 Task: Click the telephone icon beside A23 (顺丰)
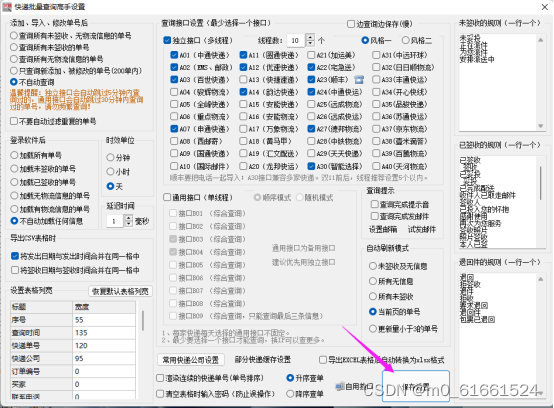point(359,79)
